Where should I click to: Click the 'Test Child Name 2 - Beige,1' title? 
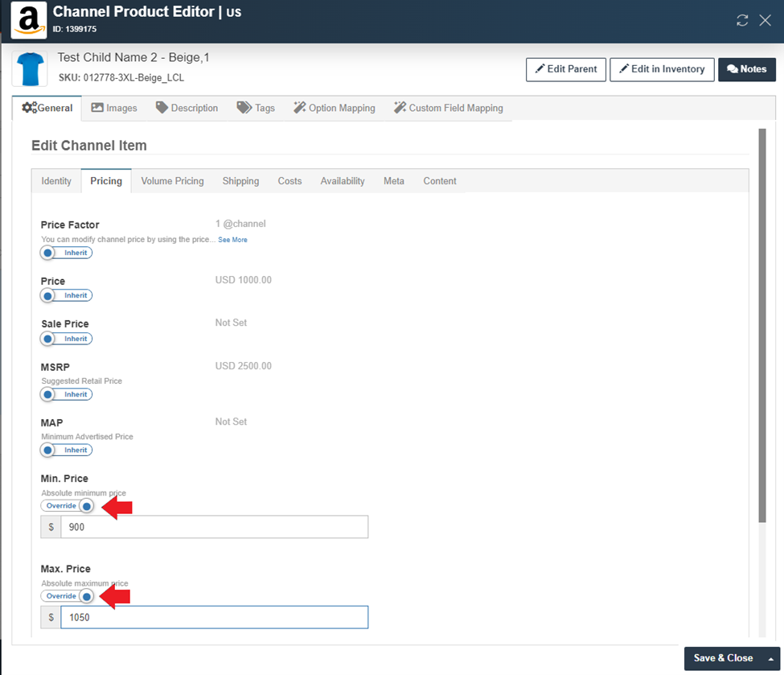[133, 58]
